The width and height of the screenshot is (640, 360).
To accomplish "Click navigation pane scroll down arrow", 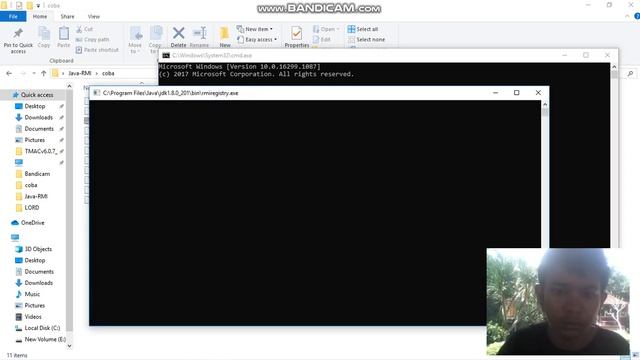I will coord(69,346).
